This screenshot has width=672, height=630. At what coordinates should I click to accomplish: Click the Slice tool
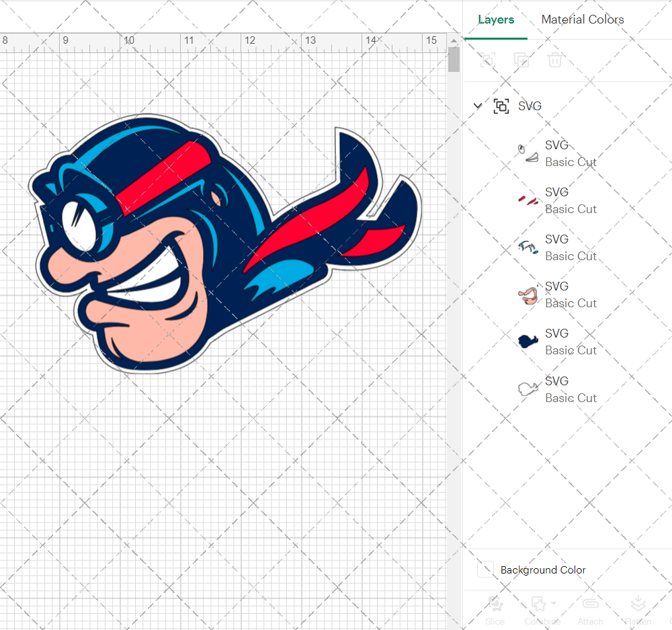coord(495,610)
